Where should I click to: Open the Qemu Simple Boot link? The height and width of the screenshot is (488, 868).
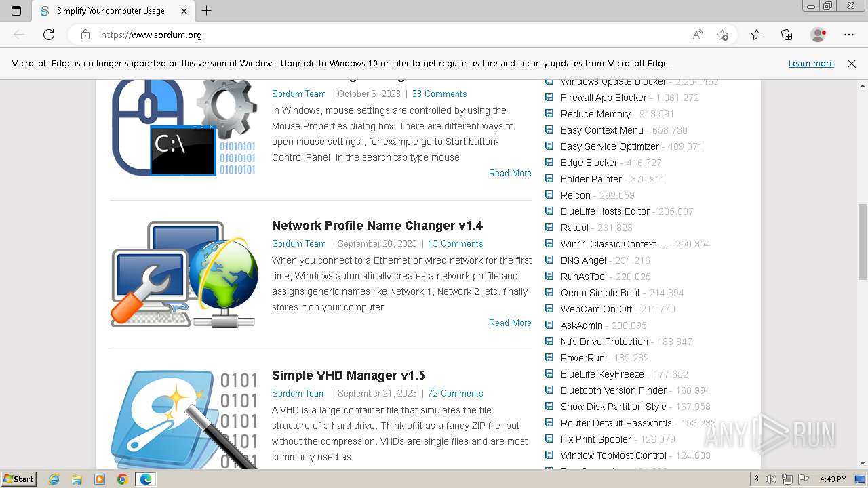tap(600, 293)
